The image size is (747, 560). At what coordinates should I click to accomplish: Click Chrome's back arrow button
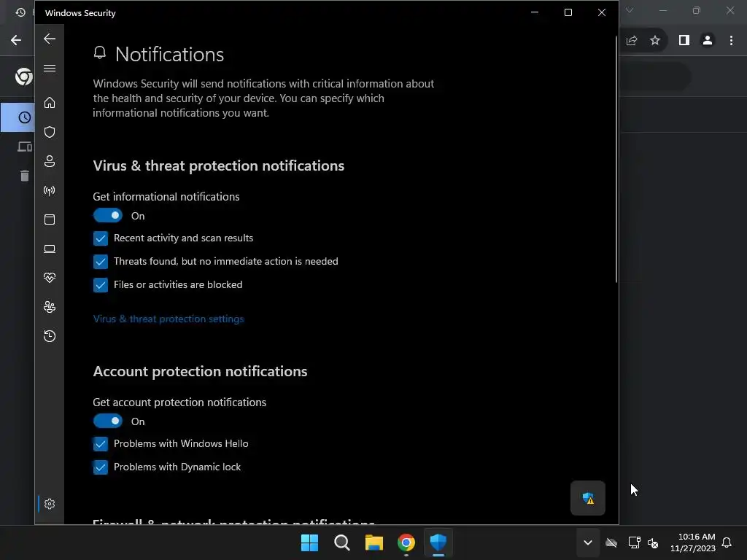[16, 40]
